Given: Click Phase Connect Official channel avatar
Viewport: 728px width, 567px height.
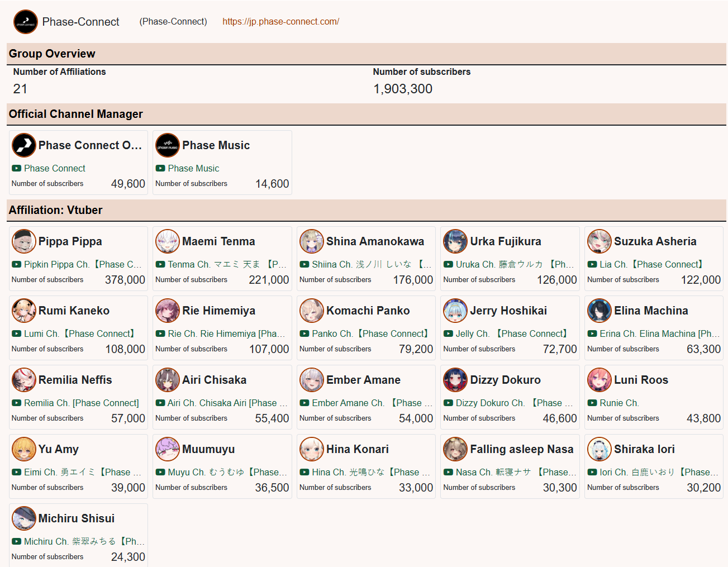Looking at the screenshot, I should 24,145.
